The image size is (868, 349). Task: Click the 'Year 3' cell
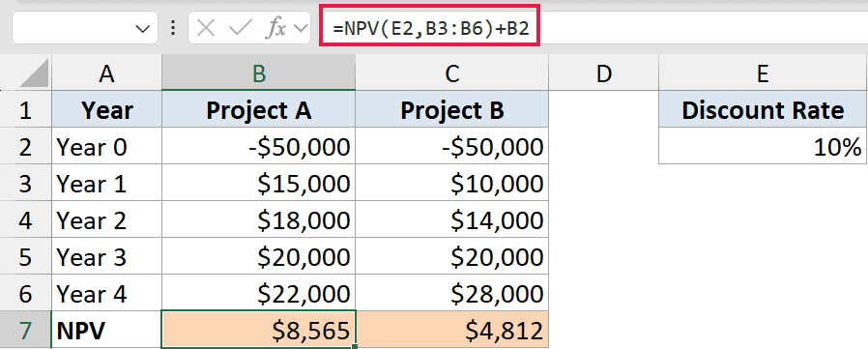[x=106, y=257]
